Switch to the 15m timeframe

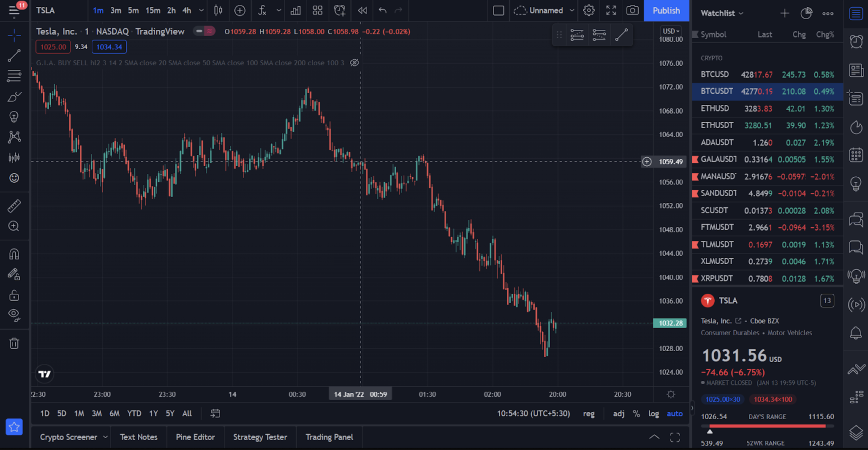[153, 11]
